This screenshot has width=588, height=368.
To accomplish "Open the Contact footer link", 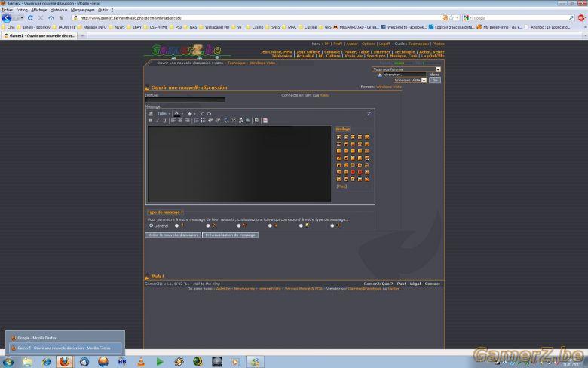I will (x=432, y=284).
